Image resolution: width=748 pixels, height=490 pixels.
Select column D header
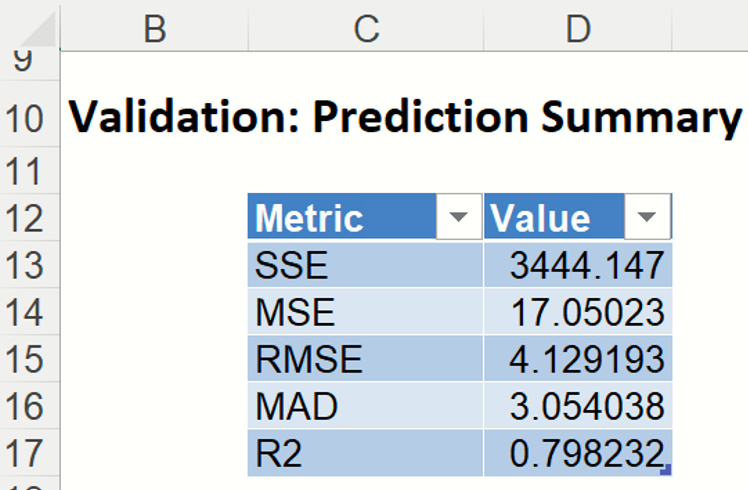(x=577, y=29)
